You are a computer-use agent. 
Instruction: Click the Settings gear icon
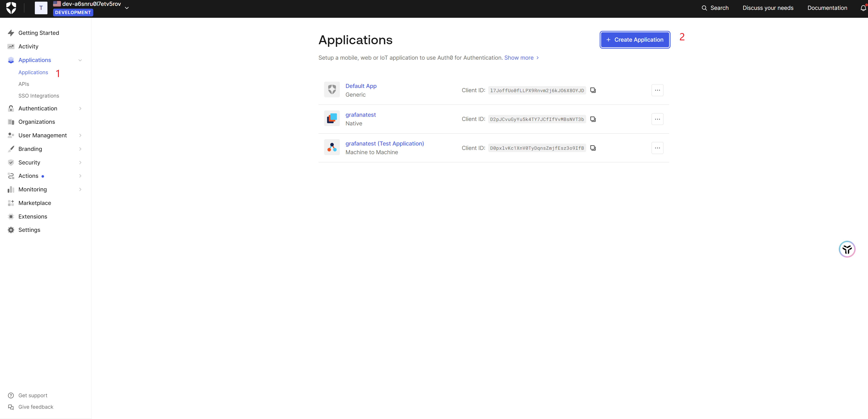11,230
